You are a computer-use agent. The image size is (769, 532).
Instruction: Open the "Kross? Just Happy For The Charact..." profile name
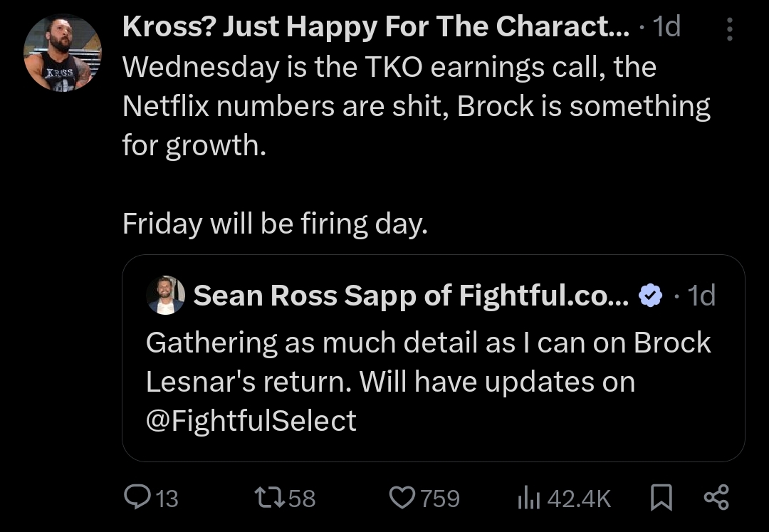[x=376, y=27]
